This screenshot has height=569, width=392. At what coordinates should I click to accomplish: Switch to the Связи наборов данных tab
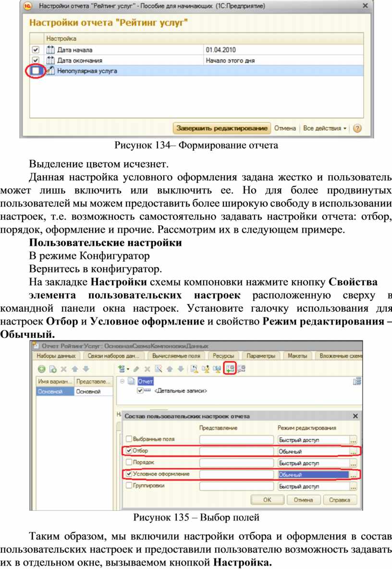[x=113, y=356]
